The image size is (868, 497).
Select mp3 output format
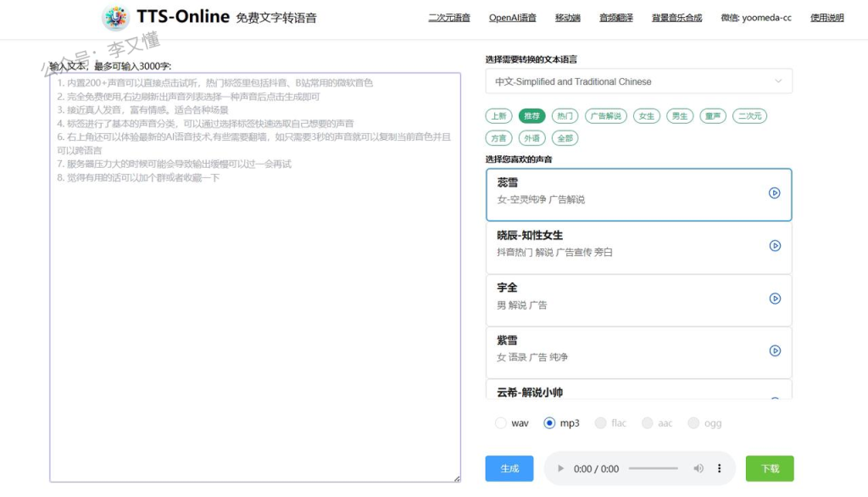click(549, 423)
